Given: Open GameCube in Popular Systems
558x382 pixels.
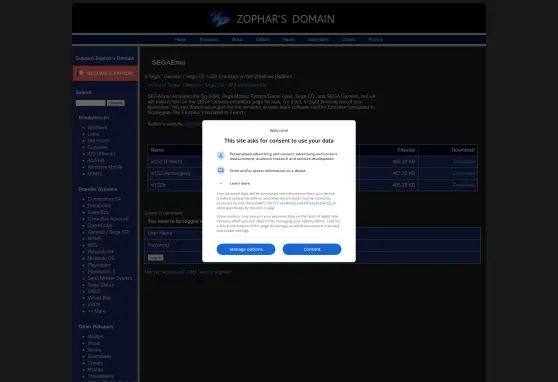Looking at the screenshot, I should tap(100, 225).
